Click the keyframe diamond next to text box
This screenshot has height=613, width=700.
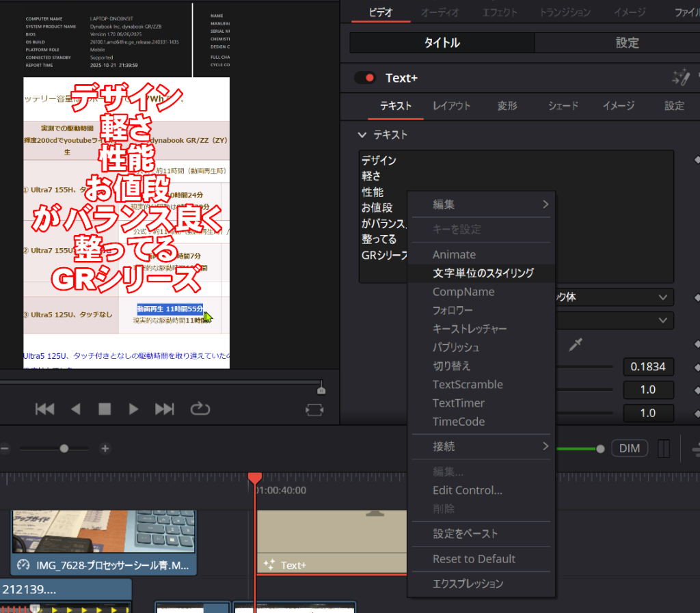click(696, 160)
